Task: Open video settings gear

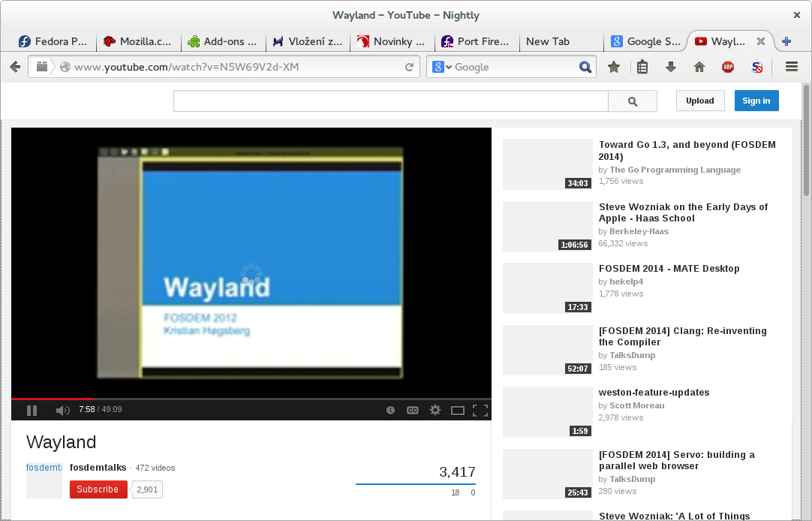Action: pyautogui.click(x=435, y=410)
